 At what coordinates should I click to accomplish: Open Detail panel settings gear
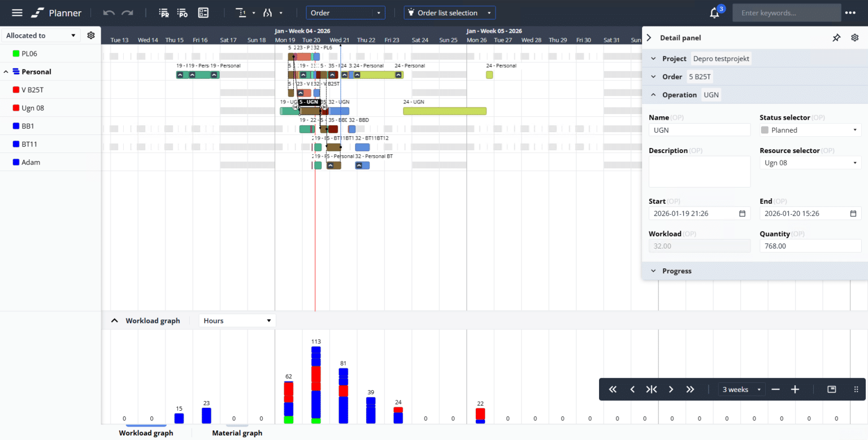coord(855,37)
